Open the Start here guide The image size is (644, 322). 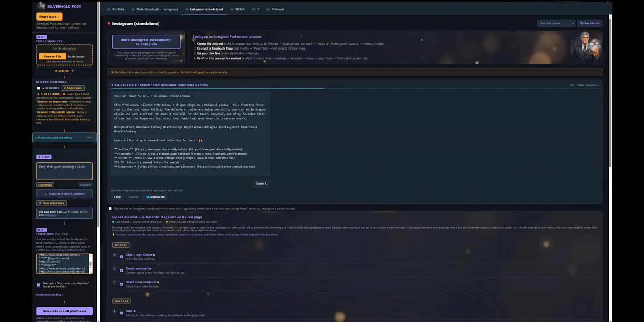pyautogui.click(x=49, y=17)
